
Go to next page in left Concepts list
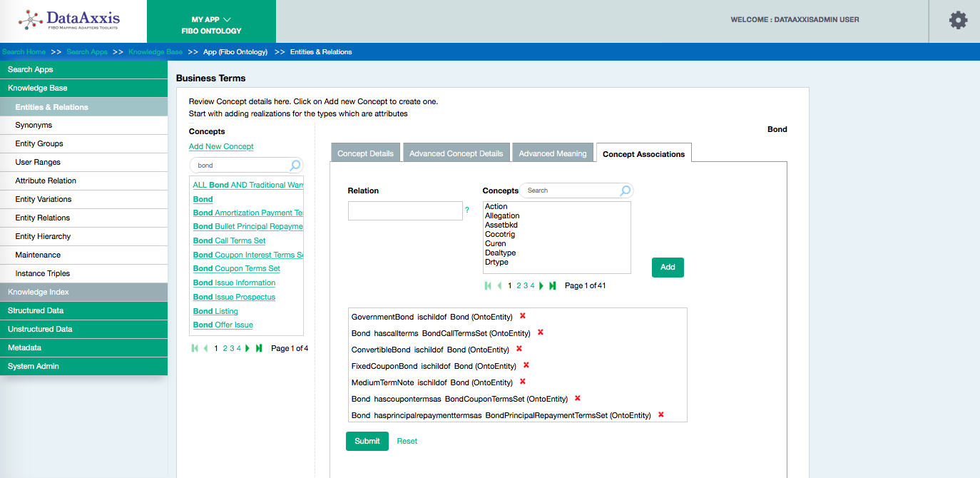pyautogui.click(x=247, y=348)
